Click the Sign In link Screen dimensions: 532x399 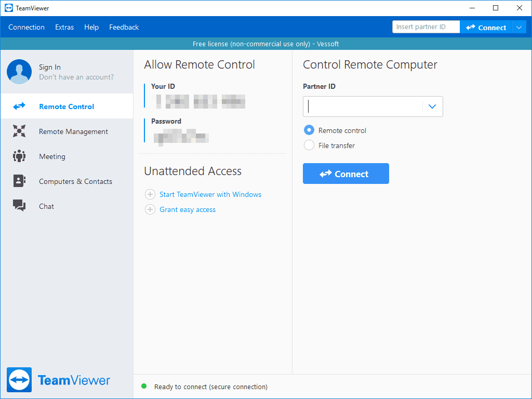tap(49, 67)
